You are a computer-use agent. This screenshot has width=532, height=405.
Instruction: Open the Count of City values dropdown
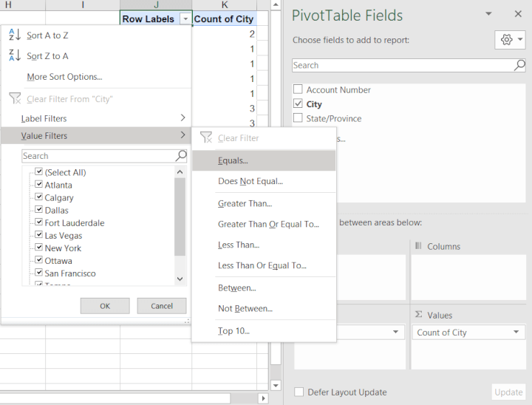[516, 333]
